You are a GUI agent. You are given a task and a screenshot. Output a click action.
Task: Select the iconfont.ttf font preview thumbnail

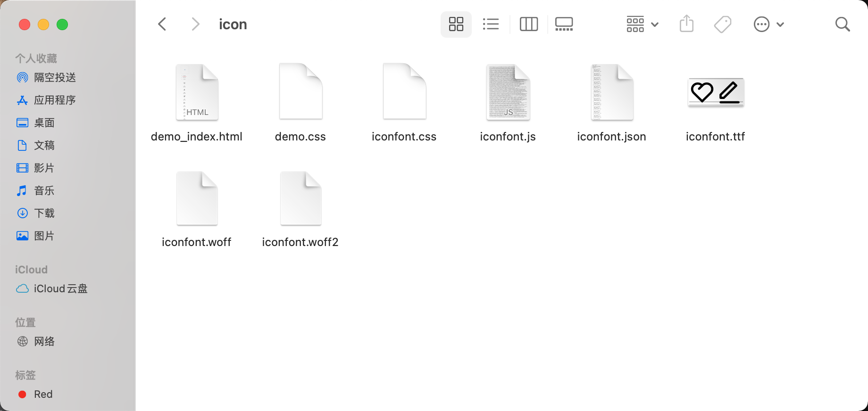(716, 92)
